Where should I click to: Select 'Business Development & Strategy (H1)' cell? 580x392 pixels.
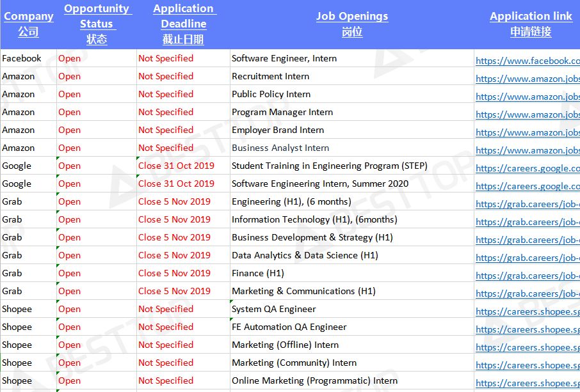tap(351, 237)
